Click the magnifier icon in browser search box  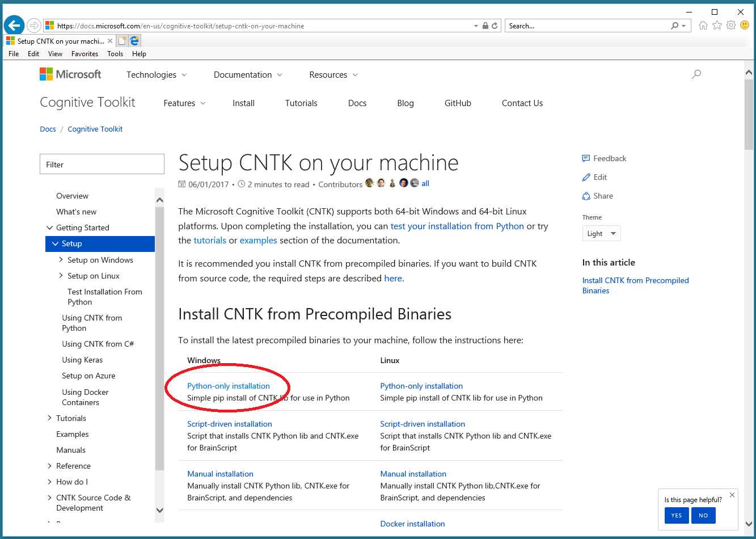[x=674, y=26]
